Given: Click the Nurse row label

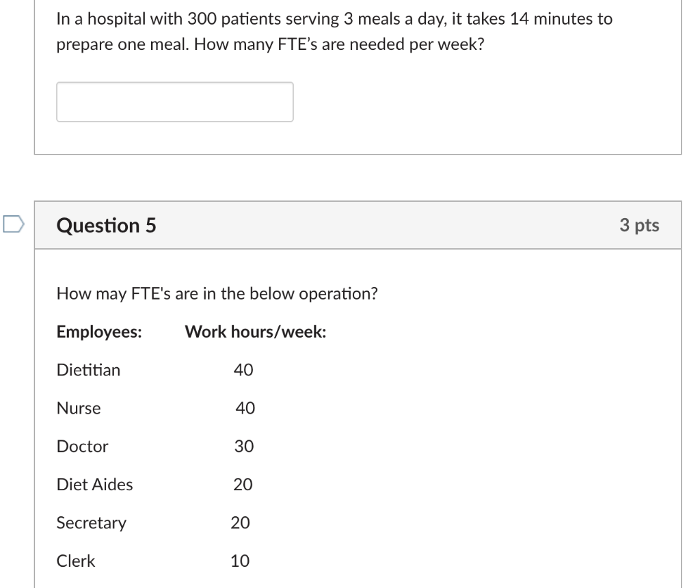Looking at the screenshot, I should tap(78, 408).
